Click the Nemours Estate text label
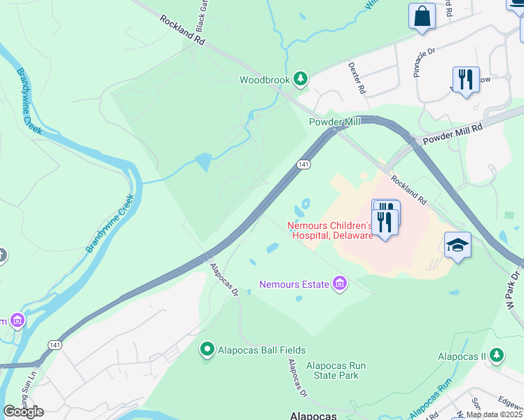 pyautogui.click(x=294, y=284)
